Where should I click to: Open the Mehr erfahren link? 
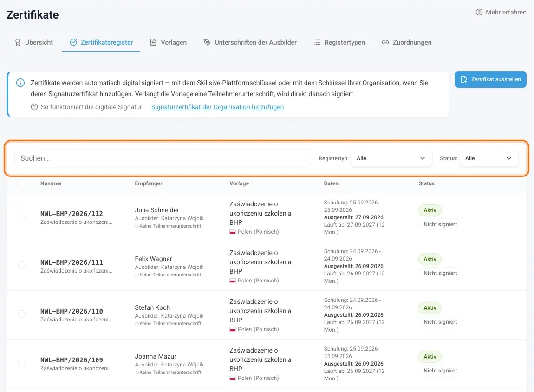point(501,12)
